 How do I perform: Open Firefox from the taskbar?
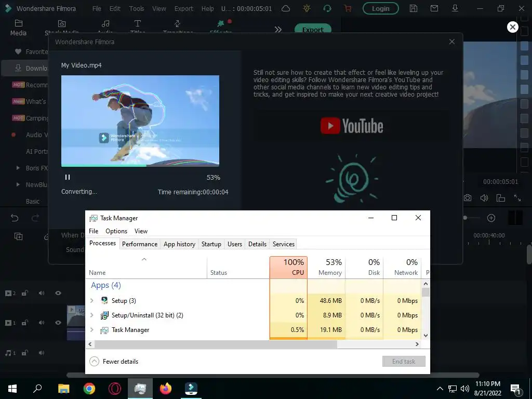click(166, 389)
